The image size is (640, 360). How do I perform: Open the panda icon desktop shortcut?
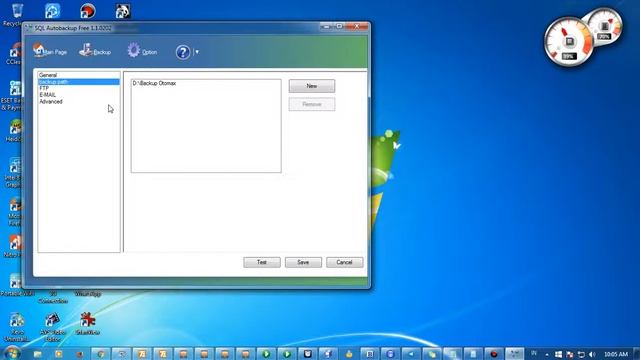point(122,11)
